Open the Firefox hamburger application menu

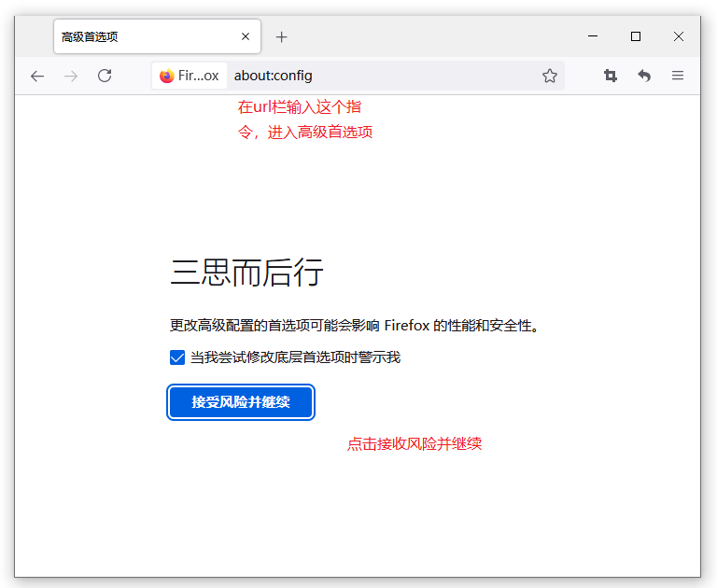point(678,76)
